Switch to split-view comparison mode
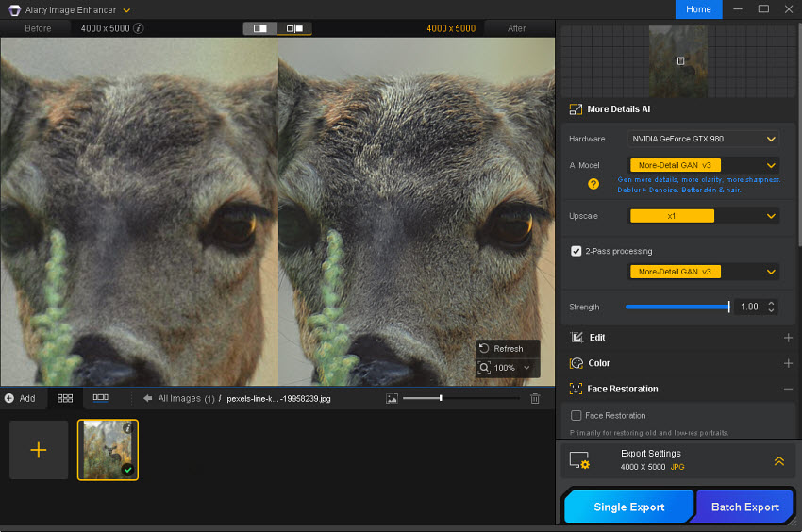This screenshot has width=802, height=532. 259,28
